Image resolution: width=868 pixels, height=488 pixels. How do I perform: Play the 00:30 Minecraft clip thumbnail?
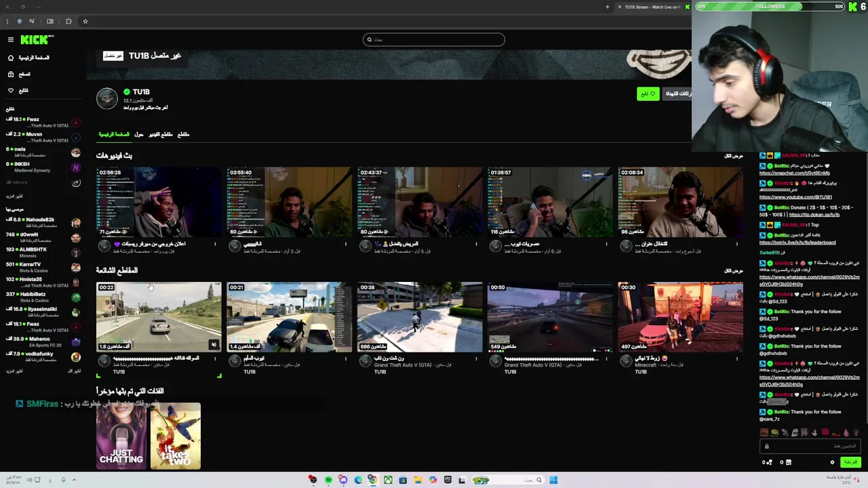680,317
